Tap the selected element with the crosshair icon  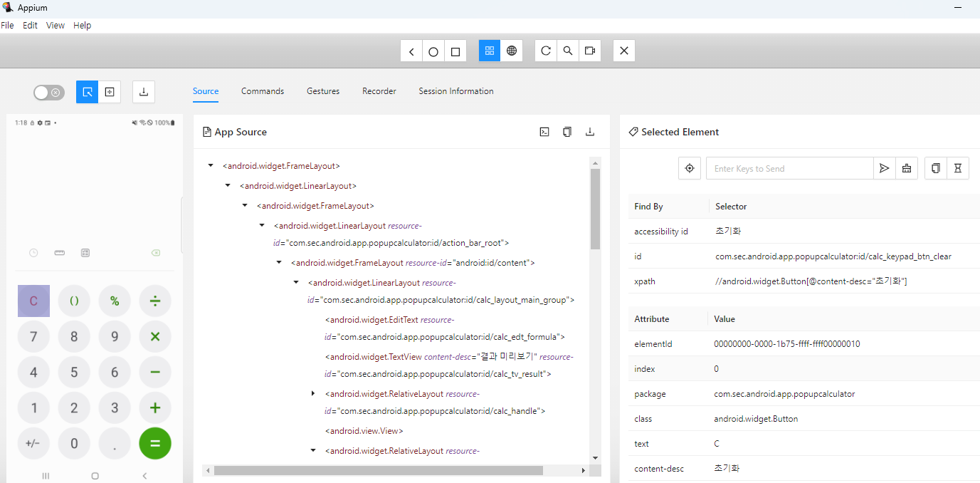[x=690, y=169]
